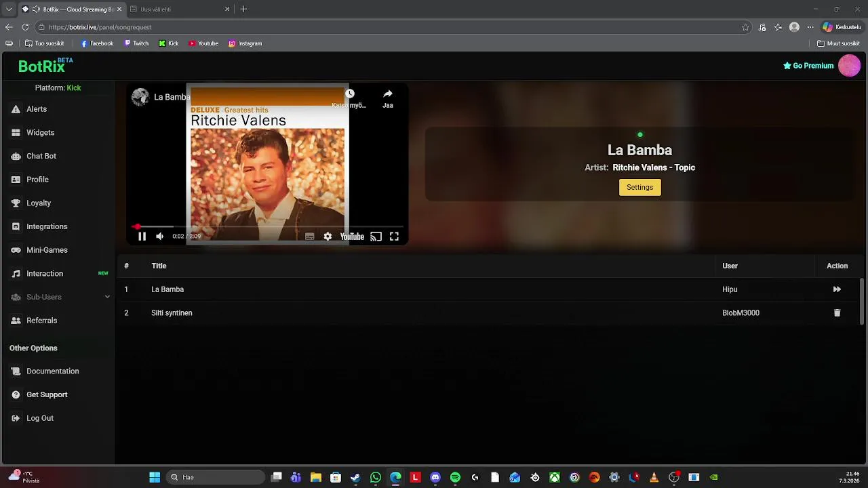Open Steam from the taskbar
Screen dimensions: 868x488
click(x=355, y=478)
